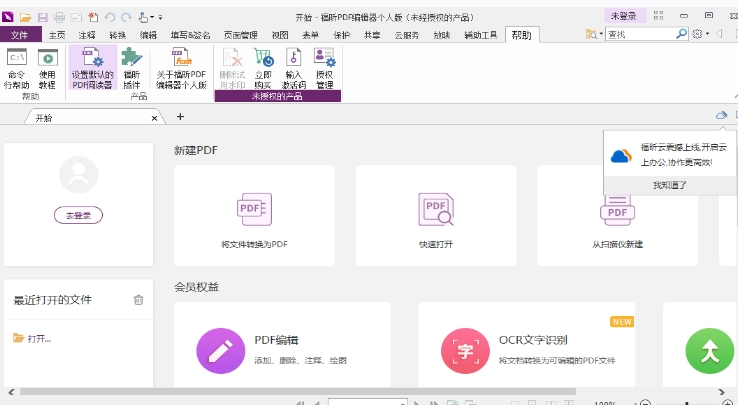Image resolution: width=738 pixels, height=405 pixels.
Task: Dismiss cloud notice with 我知道了
Action: pyautogui.click(x=670, y=185)
